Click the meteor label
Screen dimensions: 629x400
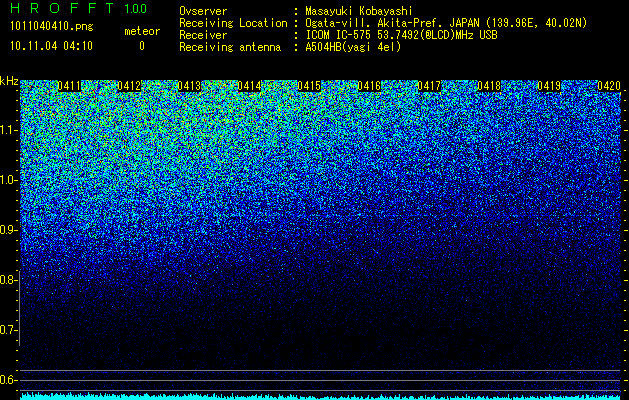coord(142,31)
